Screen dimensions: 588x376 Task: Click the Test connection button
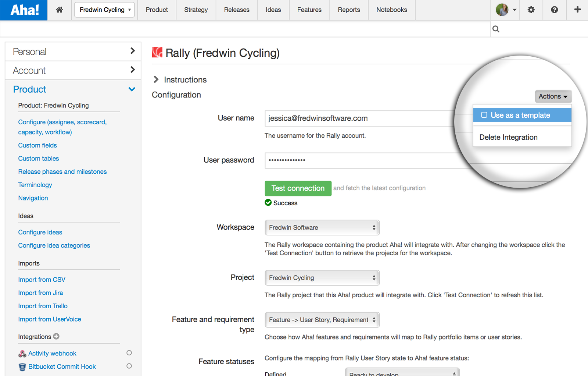click(x=298, y=188)
